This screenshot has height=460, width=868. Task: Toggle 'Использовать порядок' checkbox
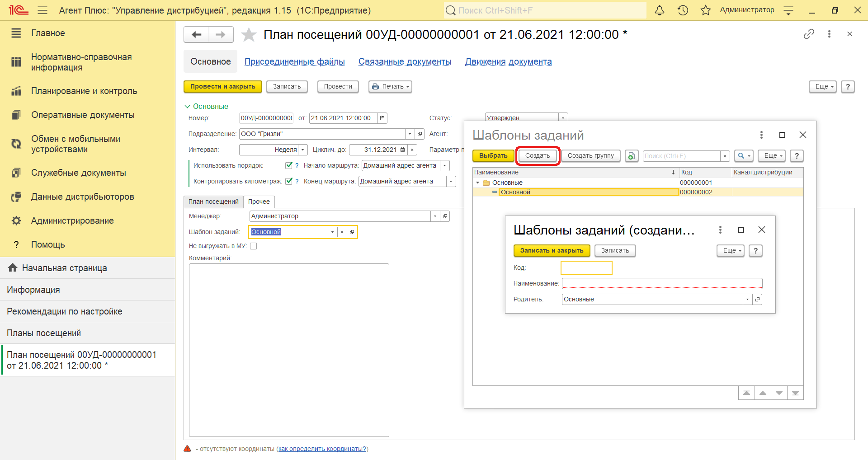(289, 165)
